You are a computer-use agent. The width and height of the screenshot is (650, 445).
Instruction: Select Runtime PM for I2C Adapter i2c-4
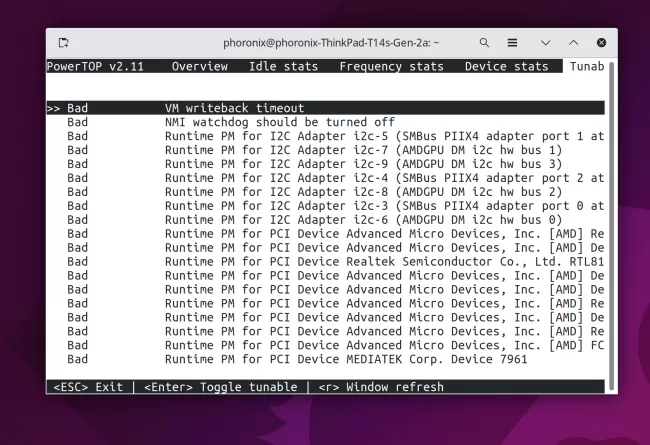(325, 178)
